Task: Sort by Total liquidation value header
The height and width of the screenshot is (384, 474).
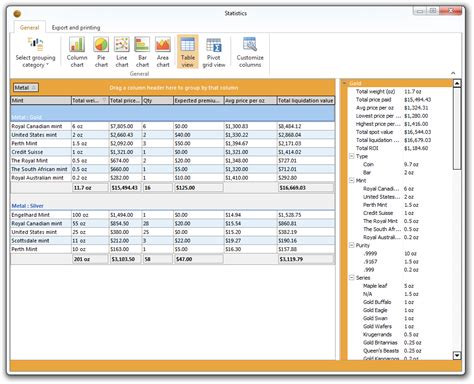Action: 306,100
